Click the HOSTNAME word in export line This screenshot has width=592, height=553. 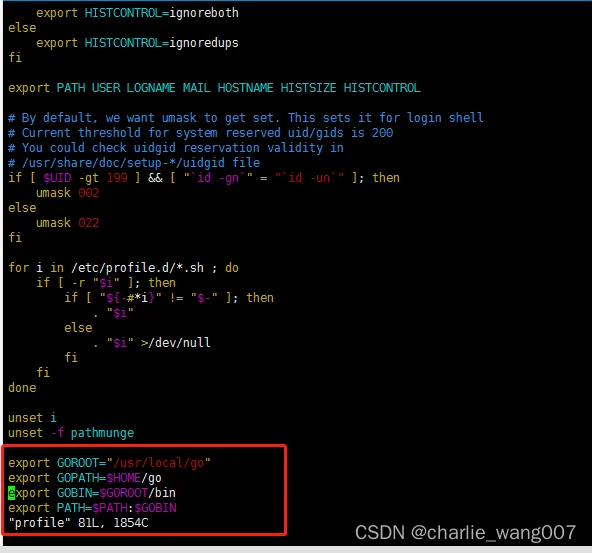coord(245,88)
